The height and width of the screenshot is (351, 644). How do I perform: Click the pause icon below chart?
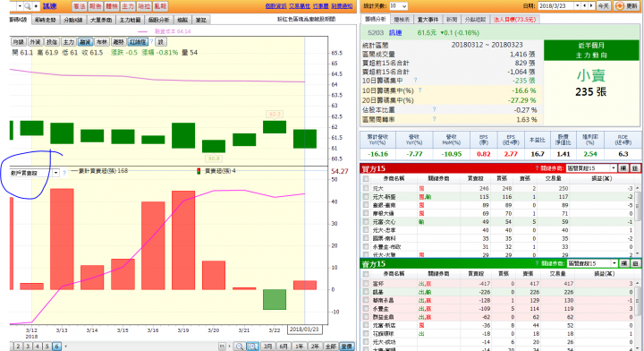(222, 347)
